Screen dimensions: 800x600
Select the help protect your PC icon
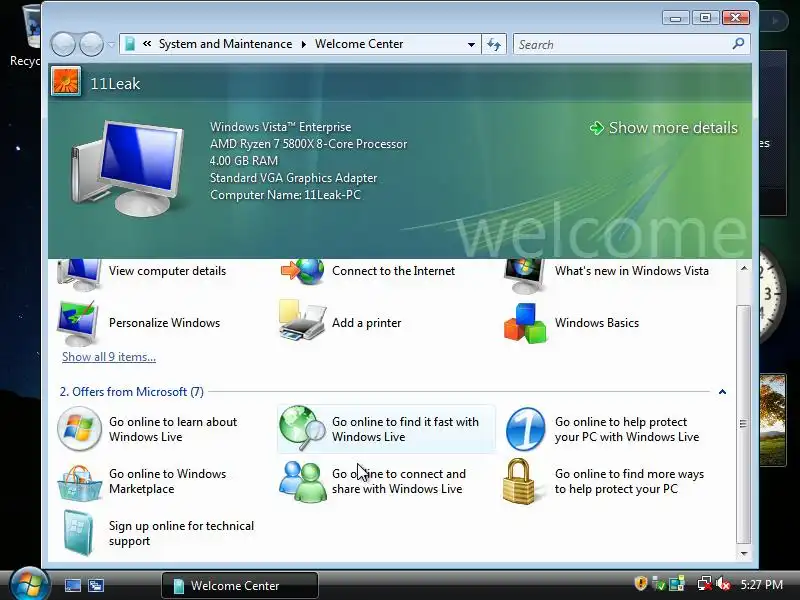click(525, 429)
